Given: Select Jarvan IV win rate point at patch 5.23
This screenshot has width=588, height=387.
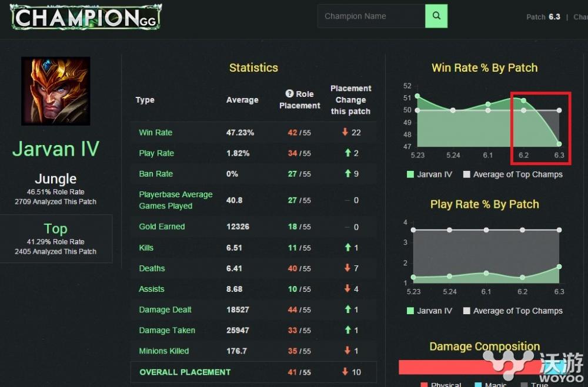Looking at the screenshot, I should point(417,96).
